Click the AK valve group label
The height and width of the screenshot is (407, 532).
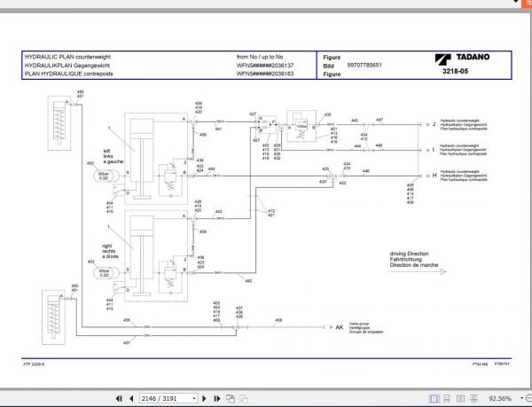tap(339, 327)
